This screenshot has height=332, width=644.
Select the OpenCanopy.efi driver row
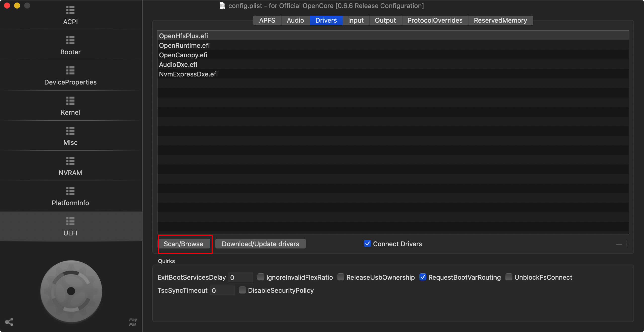(x=183, y=55)
